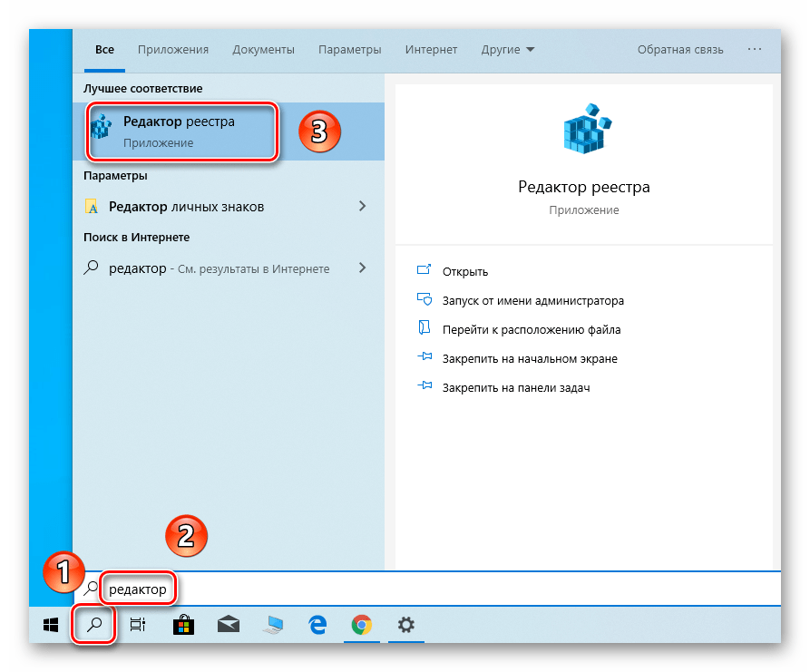Screen dimensions: 810x672
Task: Launch Microsoft Edge from the taskbar
Action: coord(317,624)
